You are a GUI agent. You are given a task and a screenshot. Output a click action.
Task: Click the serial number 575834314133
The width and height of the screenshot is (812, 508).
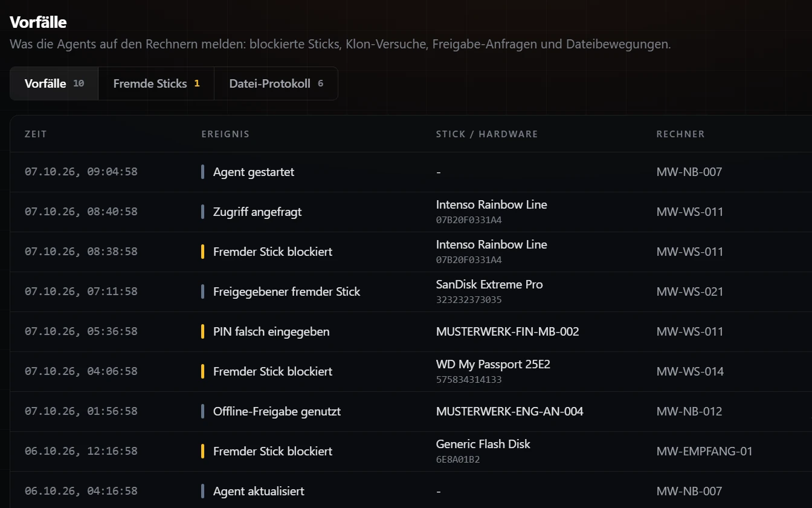(469, 380)
